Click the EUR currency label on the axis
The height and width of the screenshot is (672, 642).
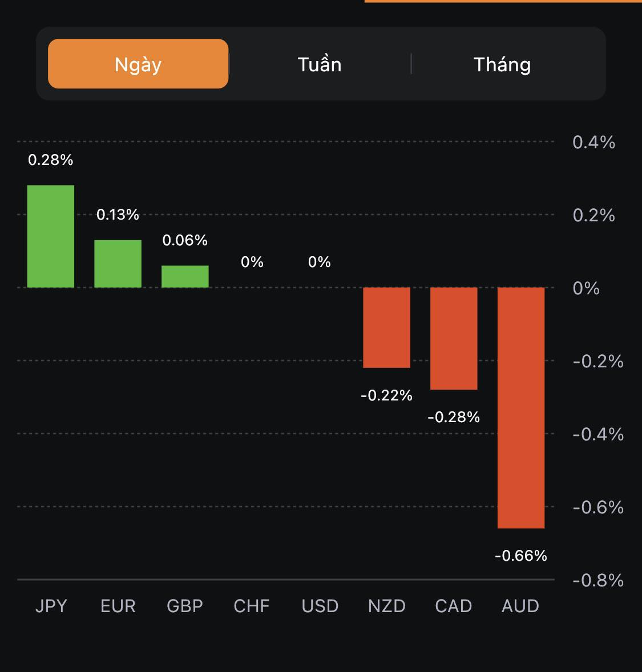click(118, 606)
